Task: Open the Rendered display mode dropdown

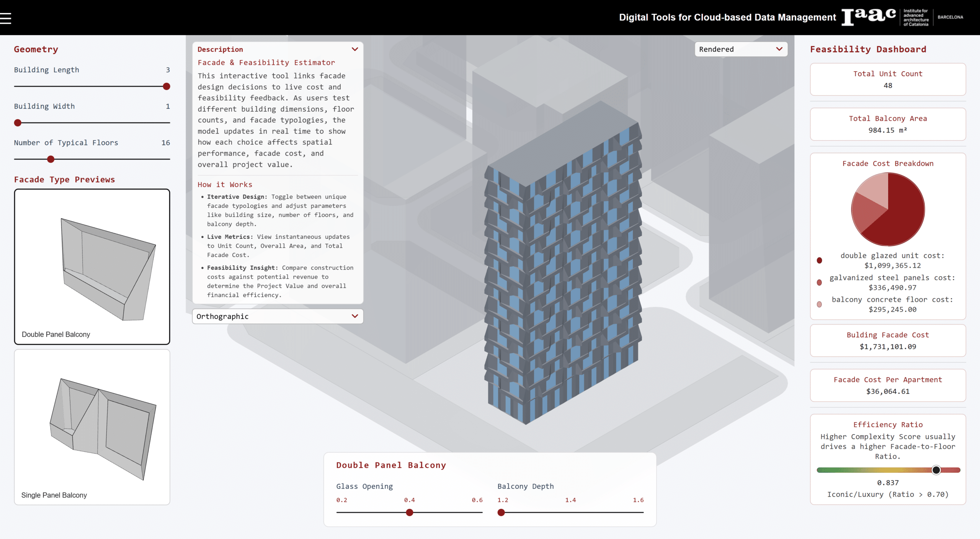Action: pyautogui.click(x=741, y=49)
